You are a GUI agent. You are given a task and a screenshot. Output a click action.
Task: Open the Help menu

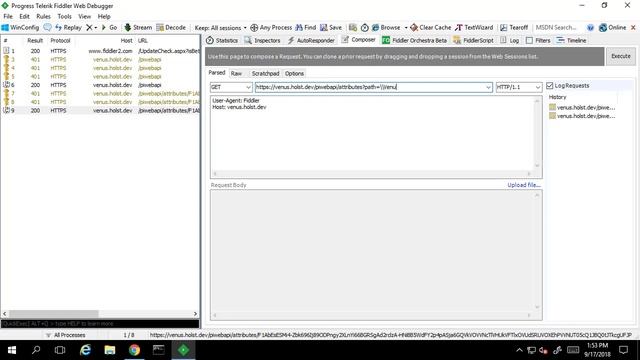pyautogui.click(x=104, y=16)
